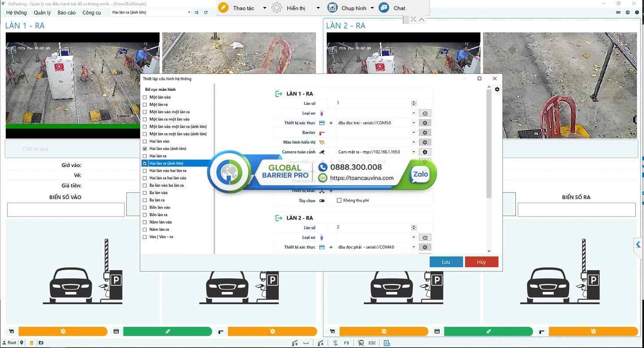Expand the Thao tác dropdown arrow

coord(265,8)
